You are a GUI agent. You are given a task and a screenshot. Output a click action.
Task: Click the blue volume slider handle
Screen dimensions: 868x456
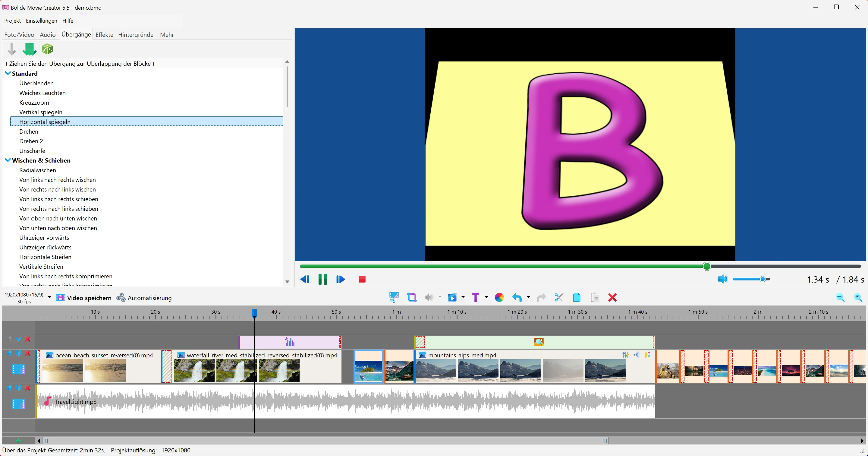click(x=763, y=279)
